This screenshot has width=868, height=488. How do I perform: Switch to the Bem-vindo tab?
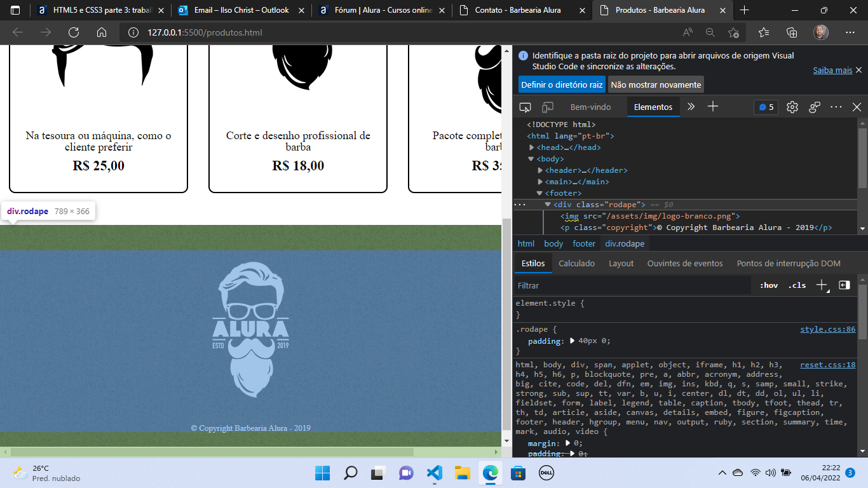click(x=590, y=107)
